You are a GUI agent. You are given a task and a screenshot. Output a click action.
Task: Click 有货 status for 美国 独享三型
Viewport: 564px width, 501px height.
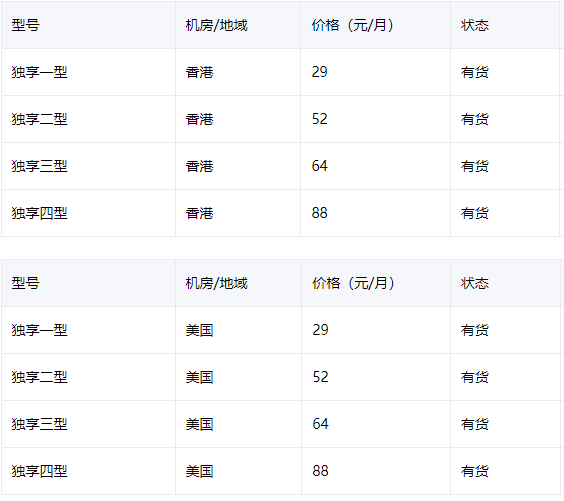(474, 424)
